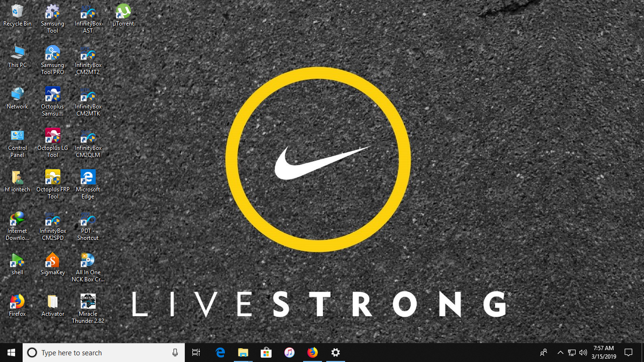Open Microsoft Store from the taskbar

(x=266, y=352)
